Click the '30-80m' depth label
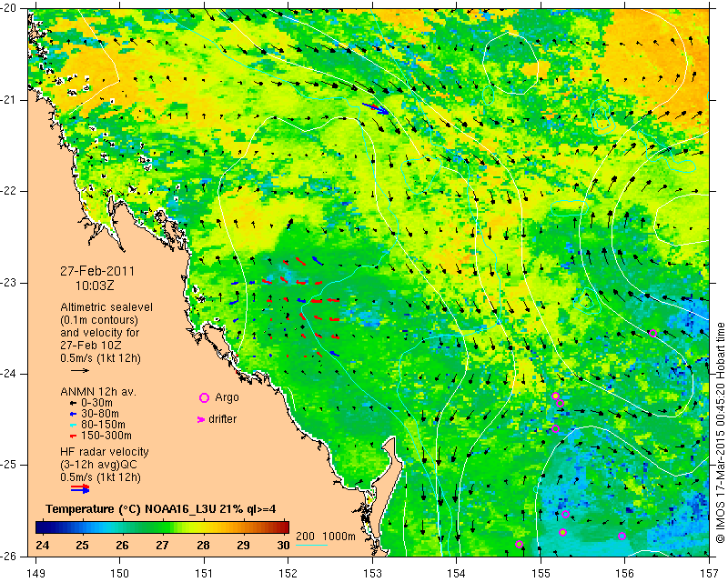Screen dimensions: 728x582 tap(100, 414)
